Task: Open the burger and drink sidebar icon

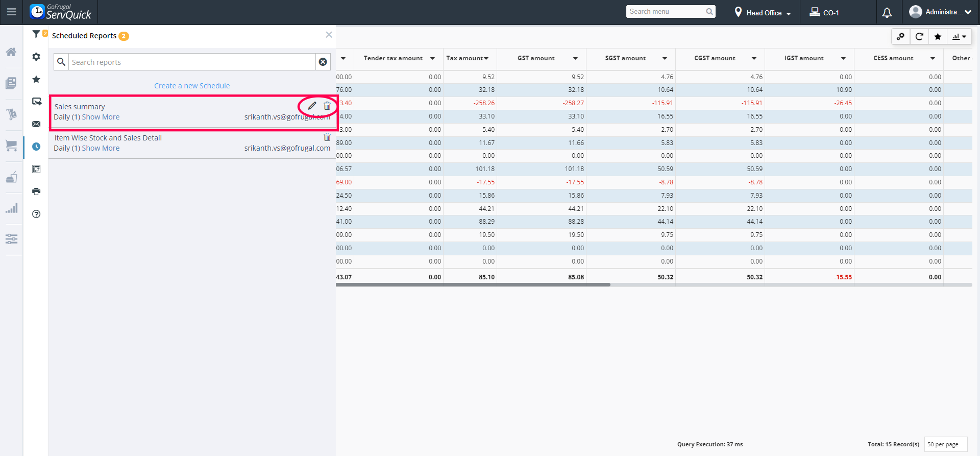Action: point(11,177)
